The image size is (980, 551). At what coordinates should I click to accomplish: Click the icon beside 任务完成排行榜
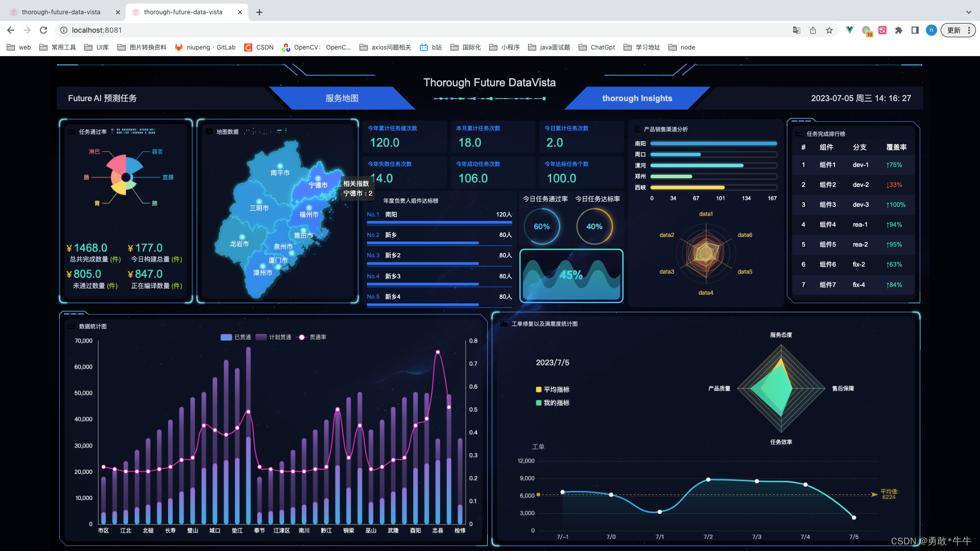pyautogui.click(x=799, y=133)
